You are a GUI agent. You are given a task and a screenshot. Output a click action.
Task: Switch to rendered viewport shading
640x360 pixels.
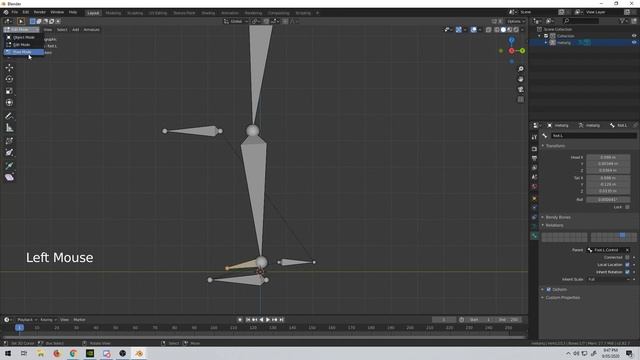pos(516,30)
